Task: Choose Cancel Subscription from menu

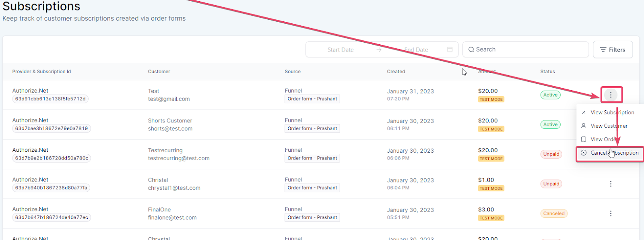Action: 614,153
